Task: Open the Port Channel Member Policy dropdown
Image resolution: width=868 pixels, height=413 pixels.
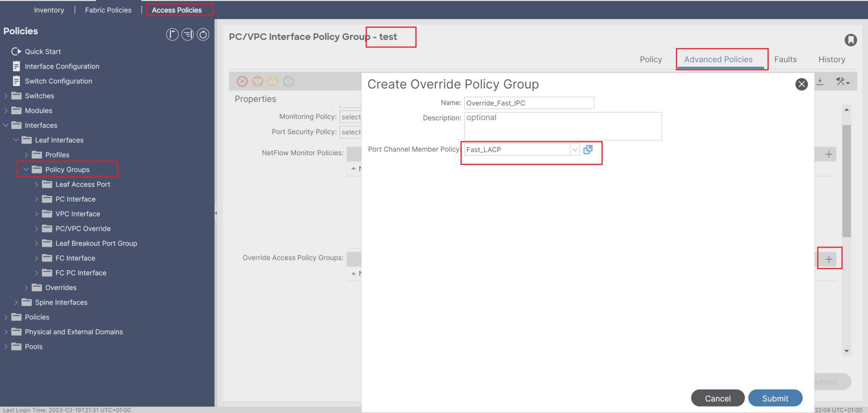Action: pos(574,149)
